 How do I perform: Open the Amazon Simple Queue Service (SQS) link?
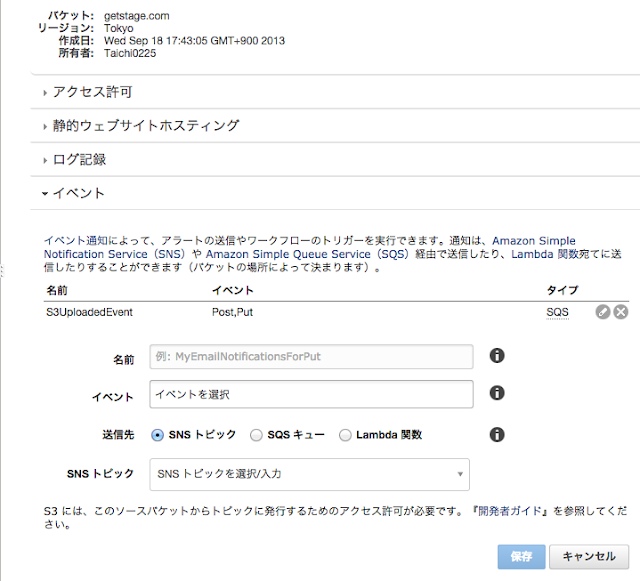[x=307, y=254]
